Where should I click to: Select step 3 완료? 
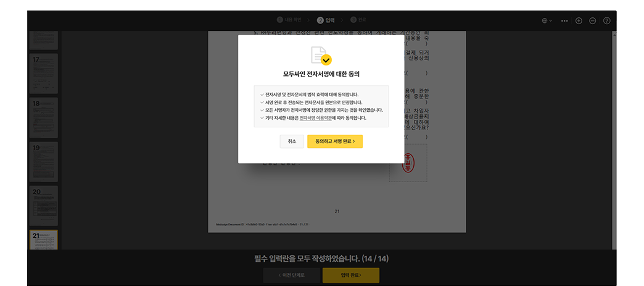(x=358, y=19)
